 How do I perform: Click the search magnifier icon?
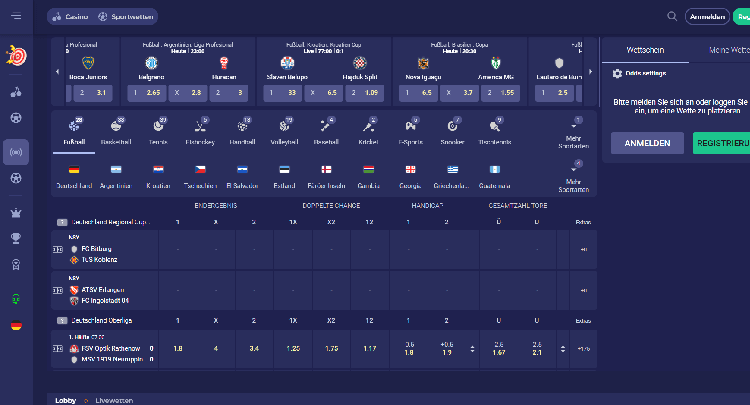point(672,16)
